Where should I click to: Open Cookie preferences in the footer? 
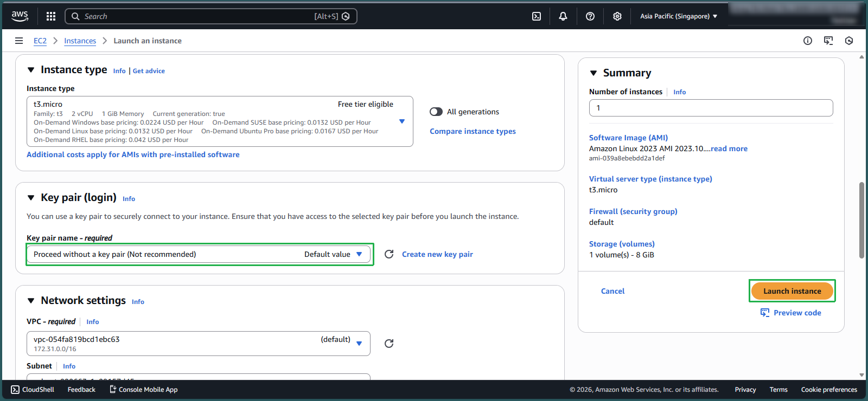(x=829, y=390)
